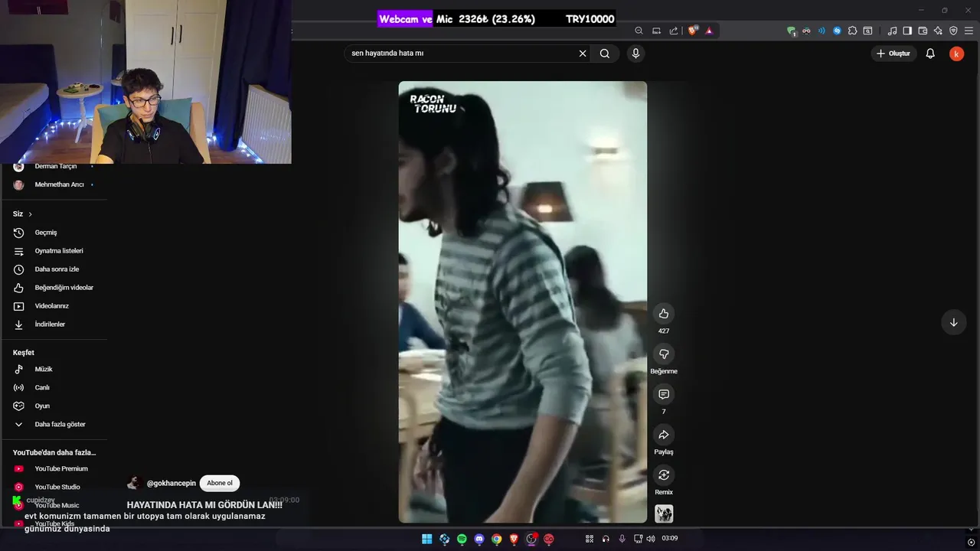Image resolution: width=980 pixels, height=551 pixels.
Task: Click the music note media control icon
Action: tap(892, 31)
